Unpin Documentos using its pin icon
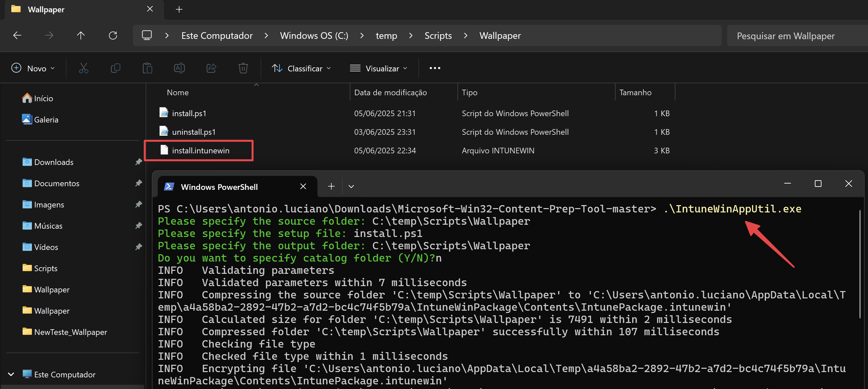The width and height of the screenshot is (868, 389). click(x=139, y=183)
